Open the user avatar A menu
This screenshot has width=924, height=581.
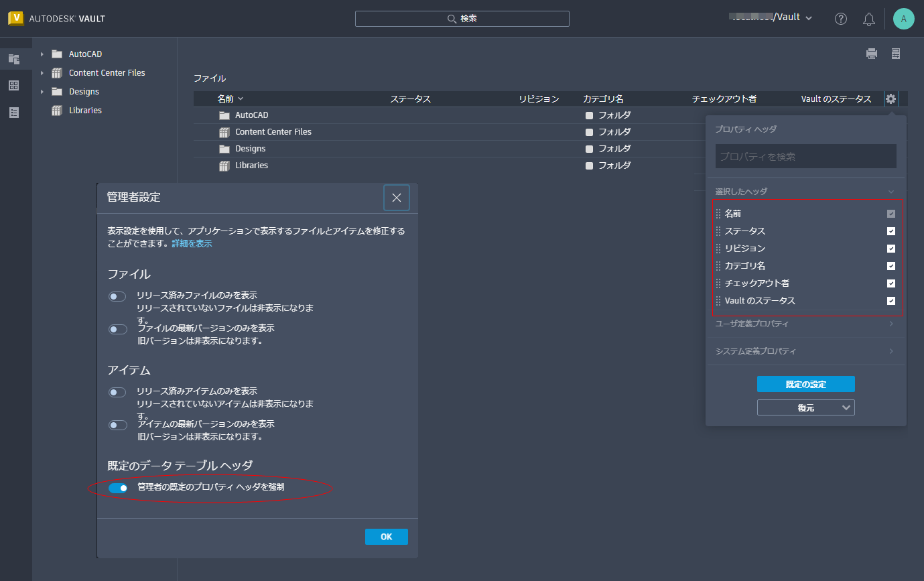tap(903, 19)
